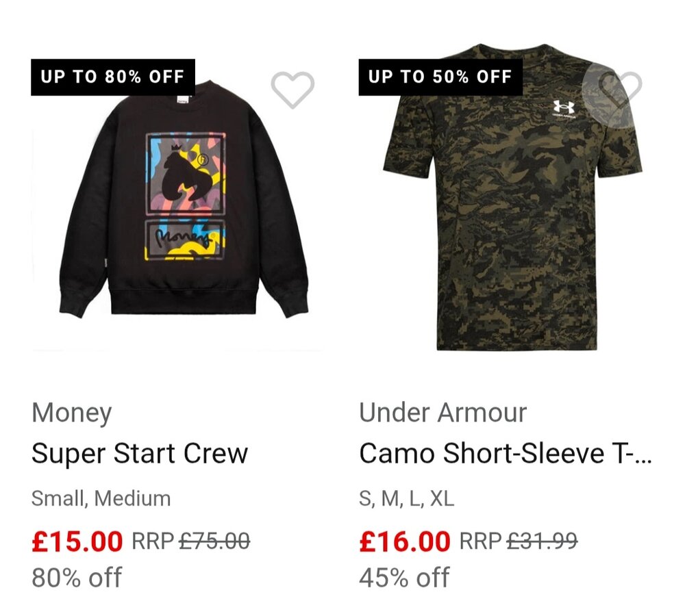This screenshot has height=616, width=698.
Task: Click the £16.00 sale price
Action: click(405, 541)
